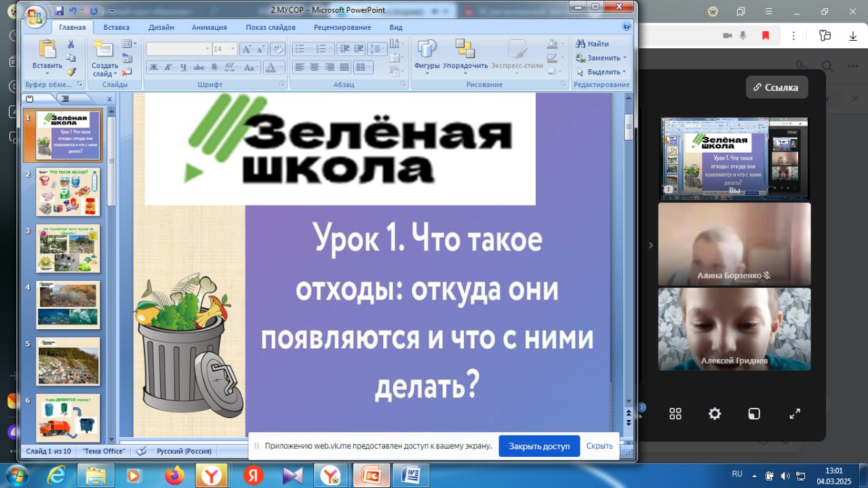Open the Вставка ribbon tab

click(117, 27)
